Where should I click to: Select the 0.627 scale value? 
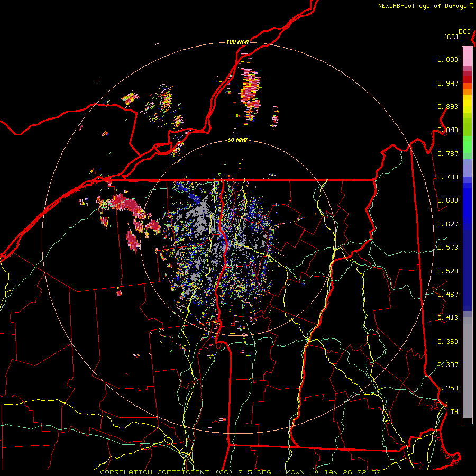pos(448,224)
